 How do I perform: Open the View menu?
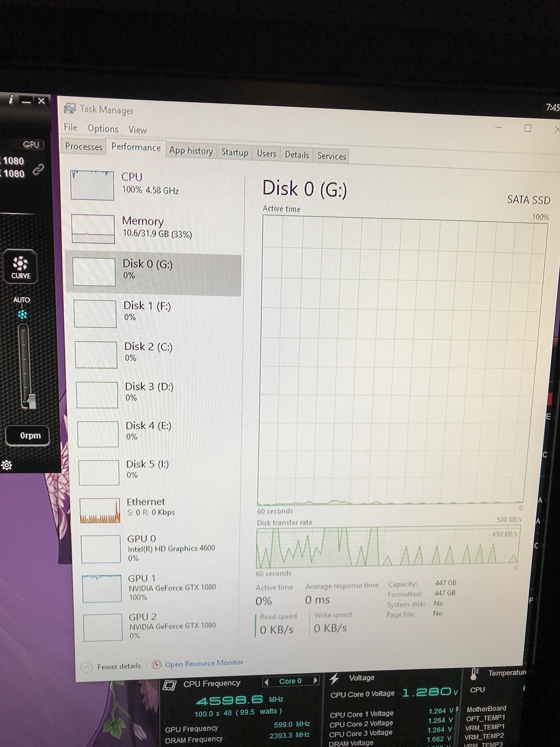(x=137, y=129)
